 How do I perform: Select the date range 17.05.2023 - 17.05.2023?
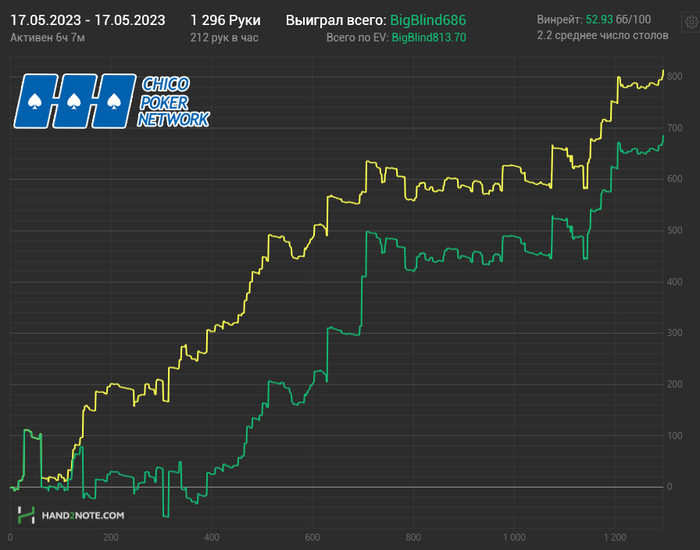pos(88,21)
